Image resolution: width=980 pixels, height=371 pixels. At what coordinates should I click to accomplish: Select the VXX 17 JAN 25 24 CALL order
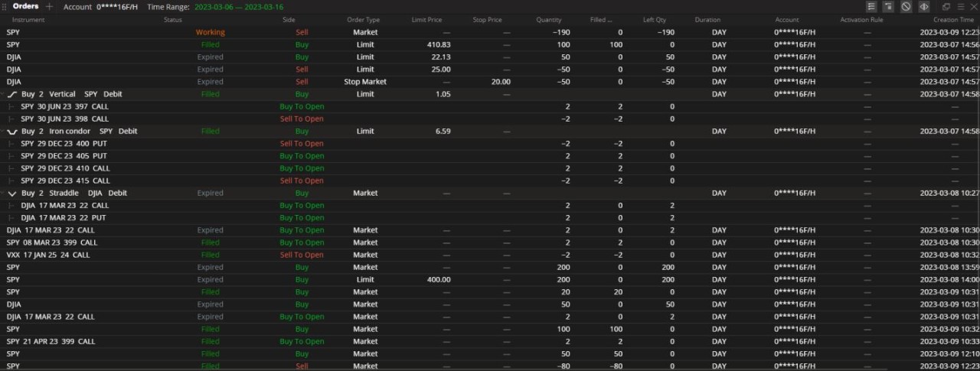(48, 255)
